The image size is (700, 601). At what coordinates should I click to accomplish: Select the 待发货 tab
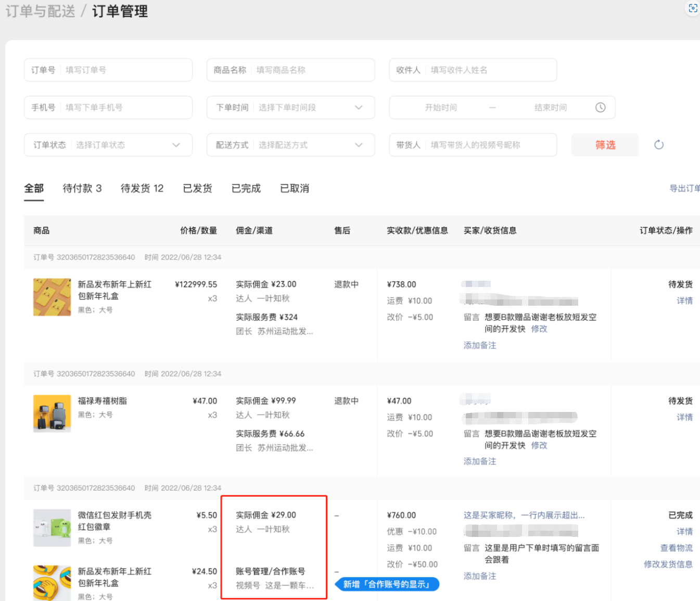(x=142, y=189)
